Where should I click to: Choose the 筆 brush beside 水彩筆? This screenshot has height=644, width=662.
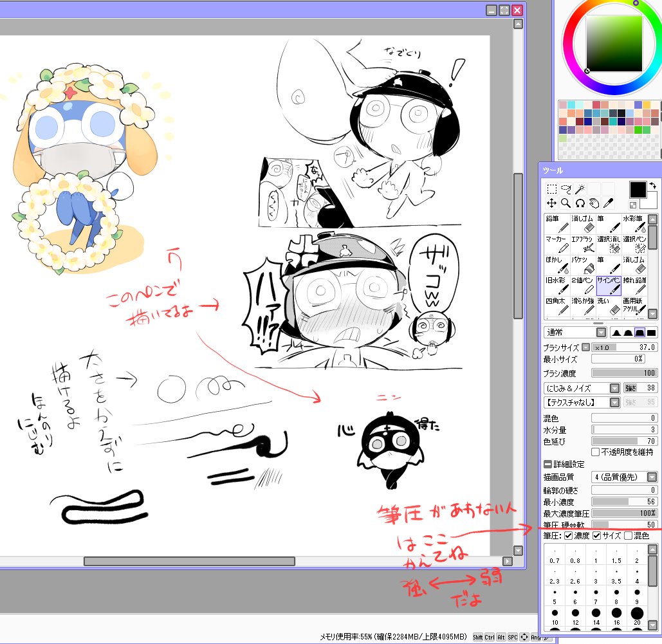click(x=609, y=224)
